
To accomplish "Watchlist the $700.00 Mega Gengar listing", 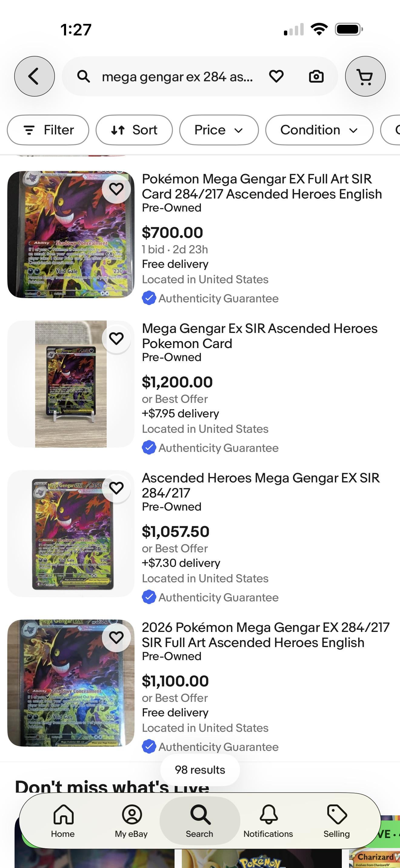I will [x=116, y=189].
